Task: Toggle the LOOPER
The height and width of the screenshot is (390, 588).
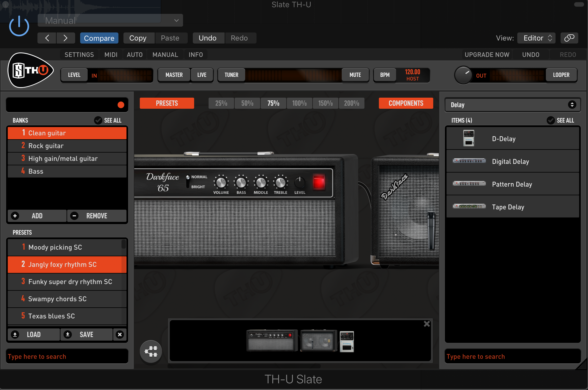Action: pos(561,75)
